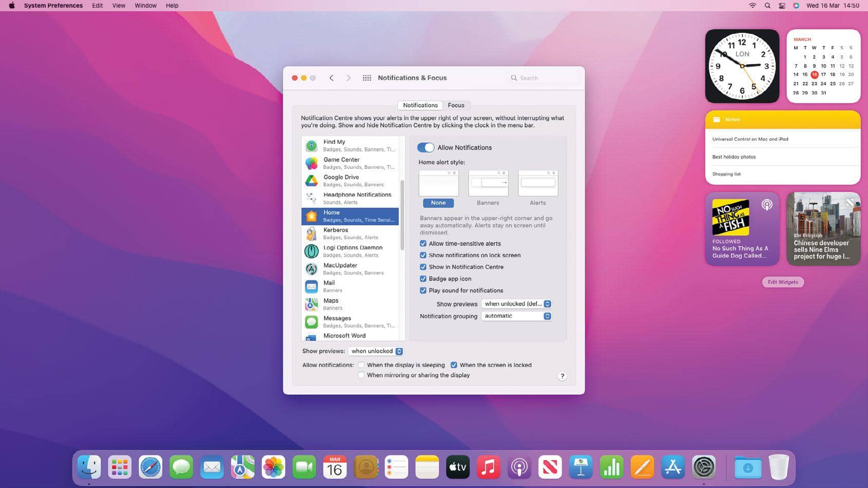The width and height of the screenshot is (868, 488).
Task: Open the Apple menu
Action: click(12, 6)
